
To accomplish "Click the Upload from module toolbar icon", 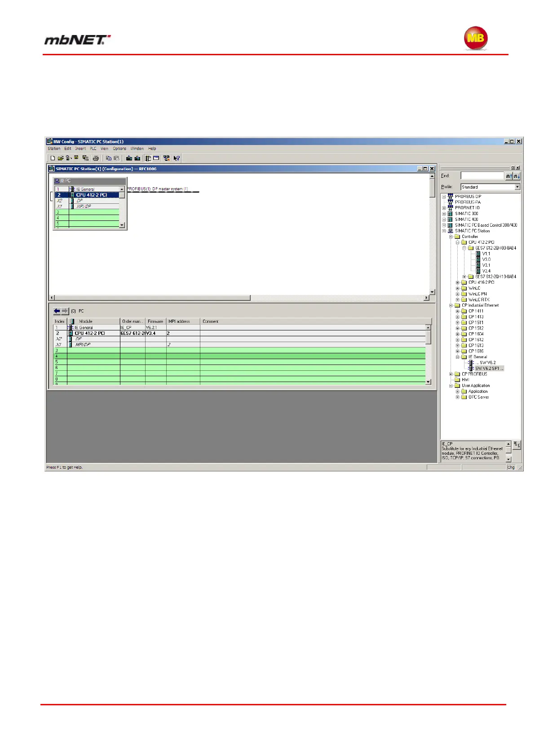I will click(x=137, y=158).
